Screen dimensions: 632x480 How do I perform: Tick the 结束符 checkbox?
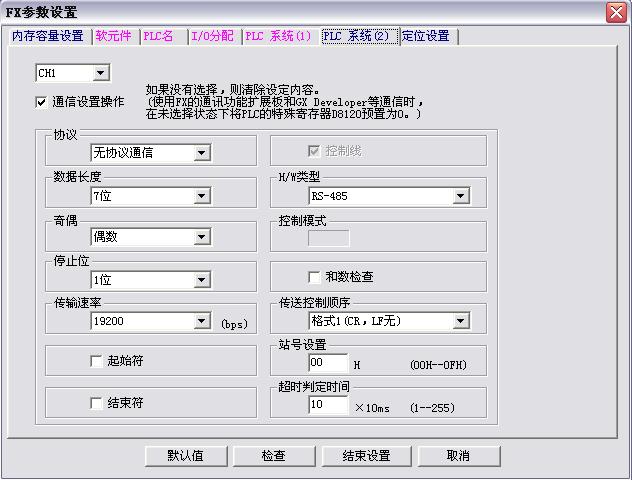click(x=96, y=403)
